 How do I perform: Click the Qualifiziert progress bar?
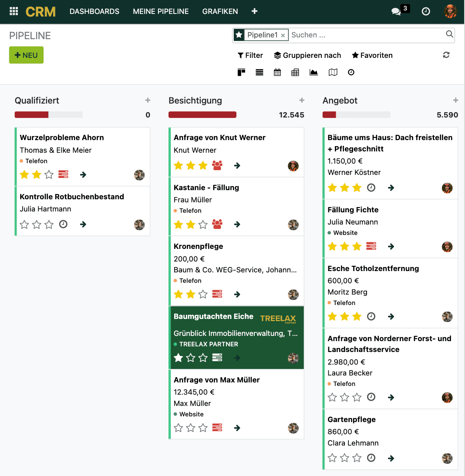(49, 115)
